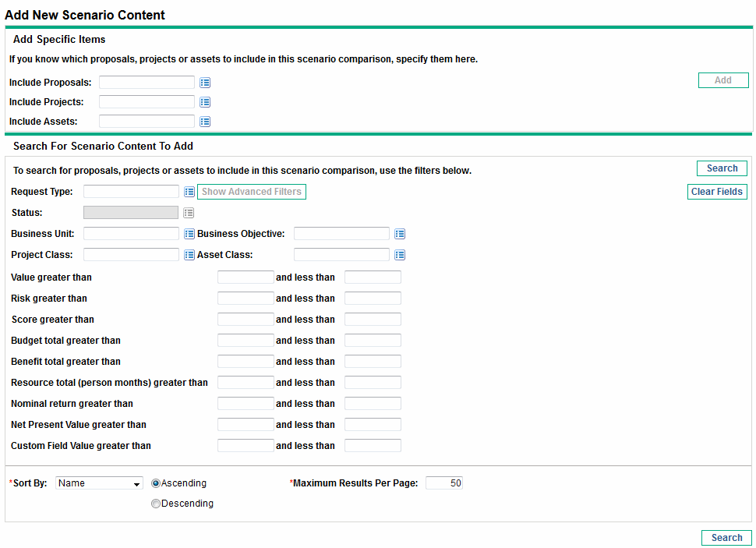Click the Include Proposals text field
The image size is (756, 548).
click(x=147, y=83)
